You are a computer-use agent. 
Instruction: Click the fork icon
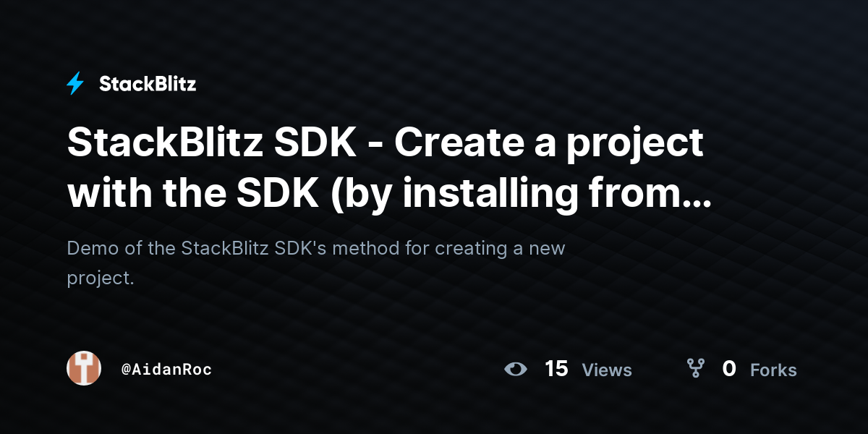pyautogui.click(x=695, y=369)
